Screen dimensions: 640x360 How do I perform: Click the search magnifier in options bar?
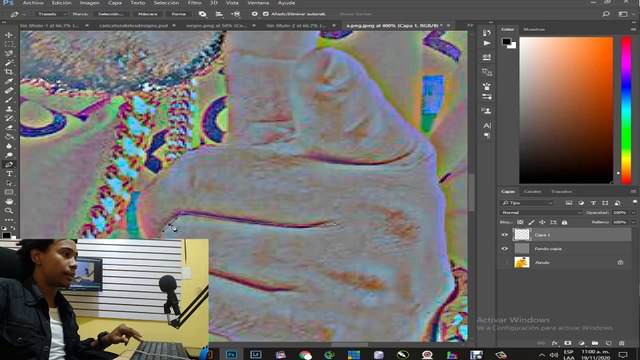606,14
